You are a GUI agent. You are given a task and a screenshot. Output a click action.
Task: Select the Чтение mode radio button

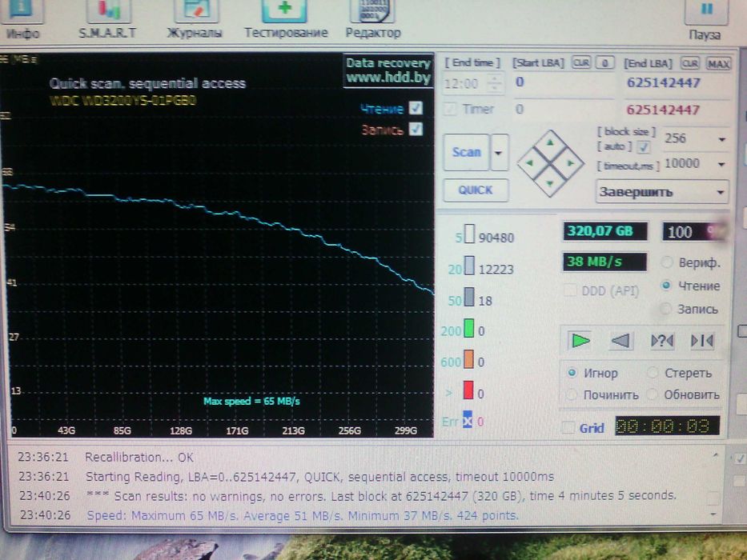[666, 286]
